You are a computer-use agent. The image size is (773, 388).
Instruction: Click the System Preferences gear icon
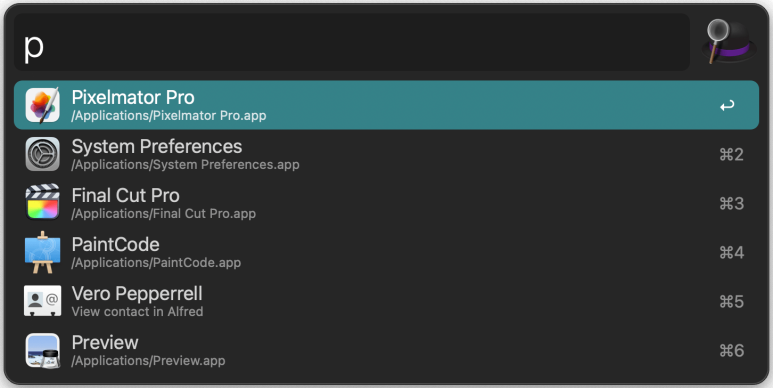click(x=42, y=154)
